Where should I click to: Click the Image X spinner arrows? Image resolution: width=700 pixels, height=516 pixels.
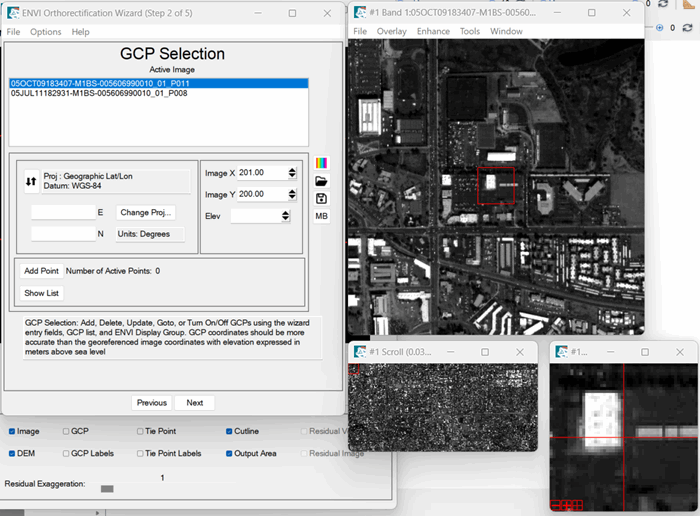[291, 172]
